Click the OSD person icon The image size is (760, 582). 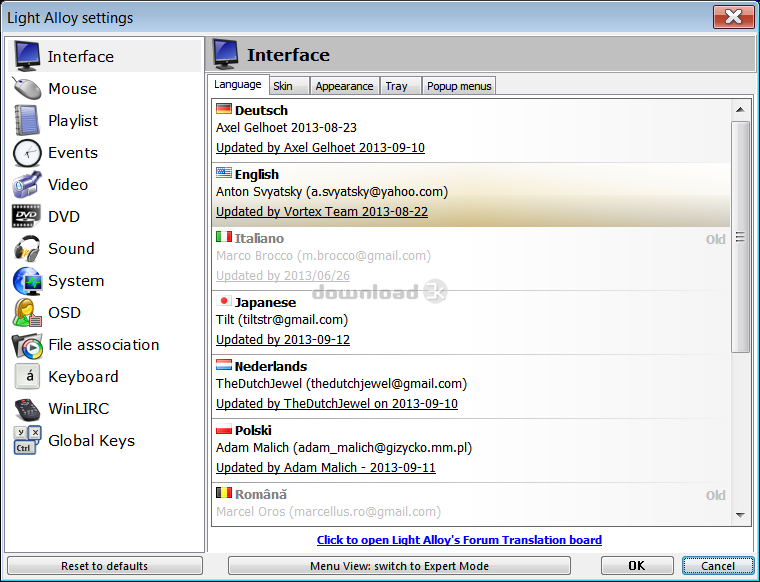coord(27,313)
